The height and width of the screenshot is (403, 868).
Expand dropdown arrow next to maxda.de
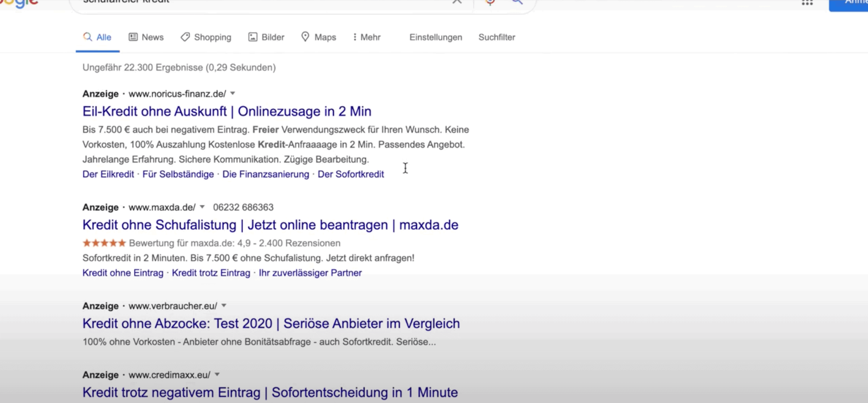(x=202, y=207)
